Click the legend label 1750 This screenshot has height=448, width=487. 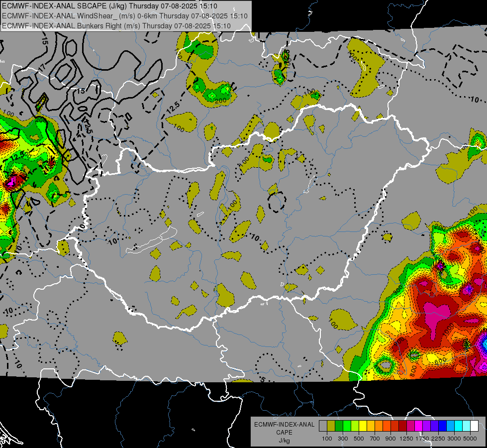pyautogui.click(x=422, y=439)
